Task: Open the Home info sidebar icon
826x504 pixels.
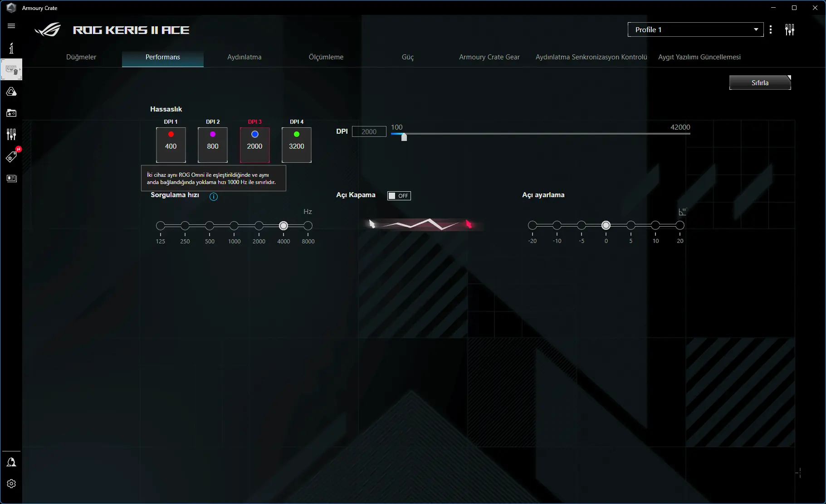Action: [11, 48]
